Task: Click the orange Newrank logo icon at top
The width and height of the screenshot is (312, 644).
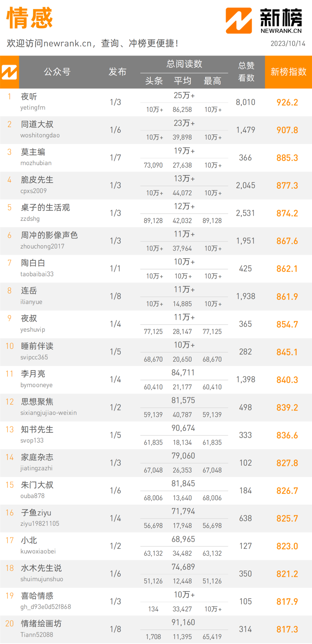Action: click(239, 21)
